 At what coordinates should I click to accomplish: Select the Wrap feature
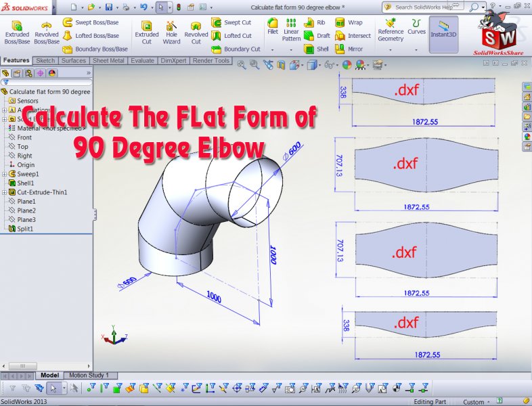pos(349,22)
